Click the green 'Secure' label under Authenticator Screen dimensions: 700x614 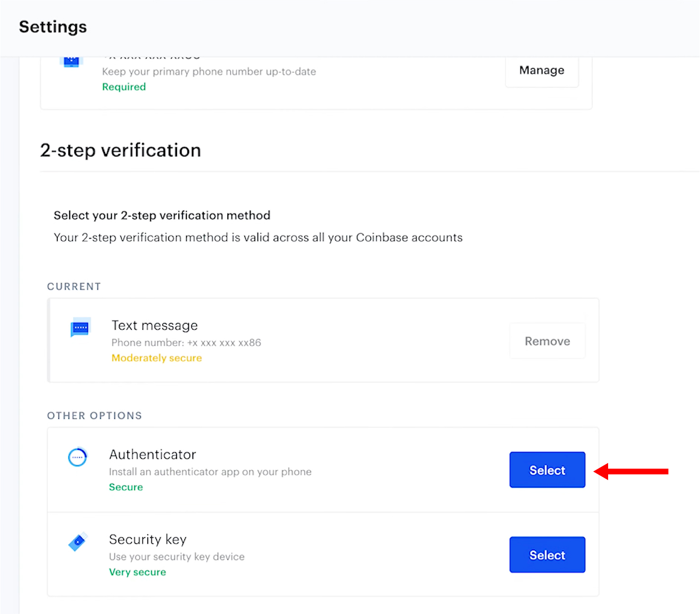click(x=126, y=487)
